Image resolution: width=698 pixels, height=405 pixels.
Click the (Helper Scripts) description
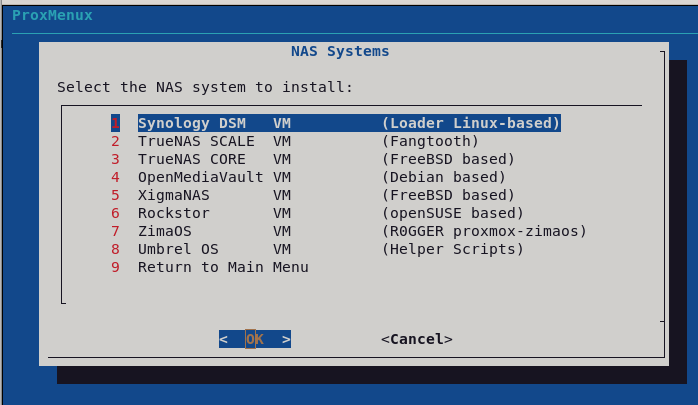(452, 249)
